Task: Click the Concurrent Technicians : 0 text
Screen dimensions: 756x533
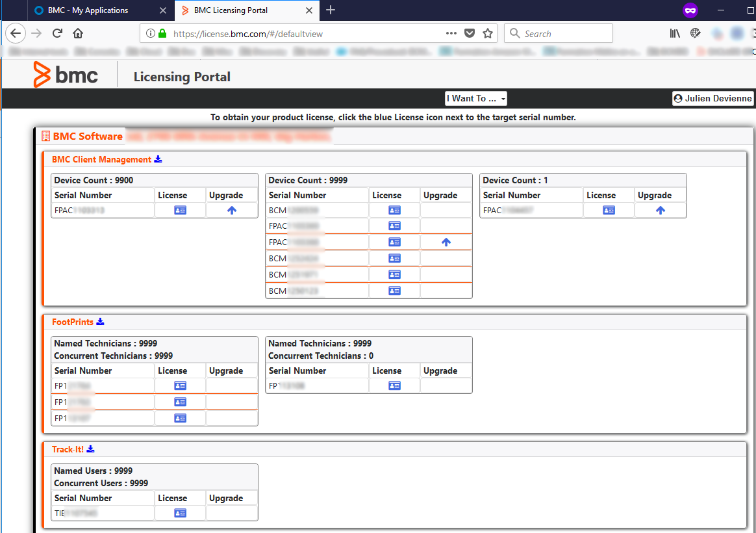Action: click(321, 356)
